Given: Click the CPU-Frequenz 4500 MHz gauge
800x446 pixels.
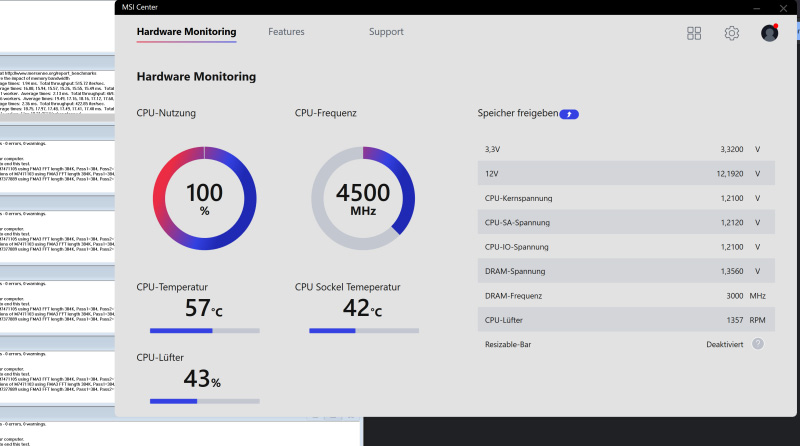Looking at the screenshot, I should (x=363, y=199).
